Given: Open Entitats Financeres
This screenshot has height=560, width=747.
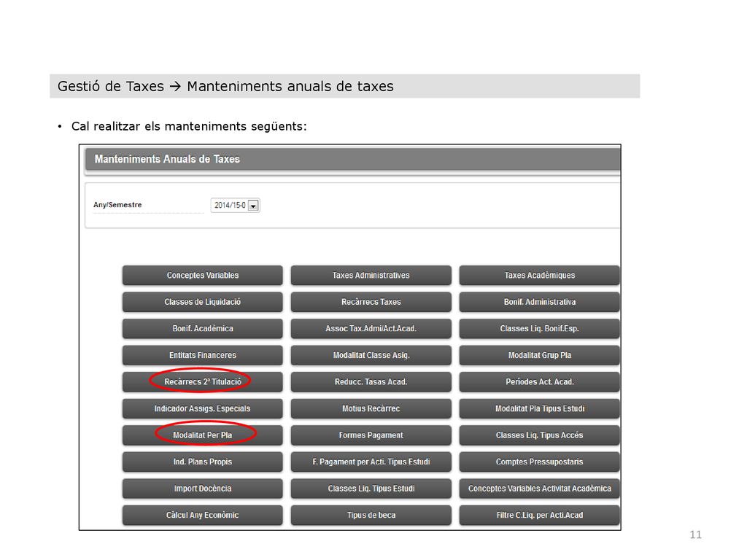Looking at the screenshot, I should click(203, 355).
